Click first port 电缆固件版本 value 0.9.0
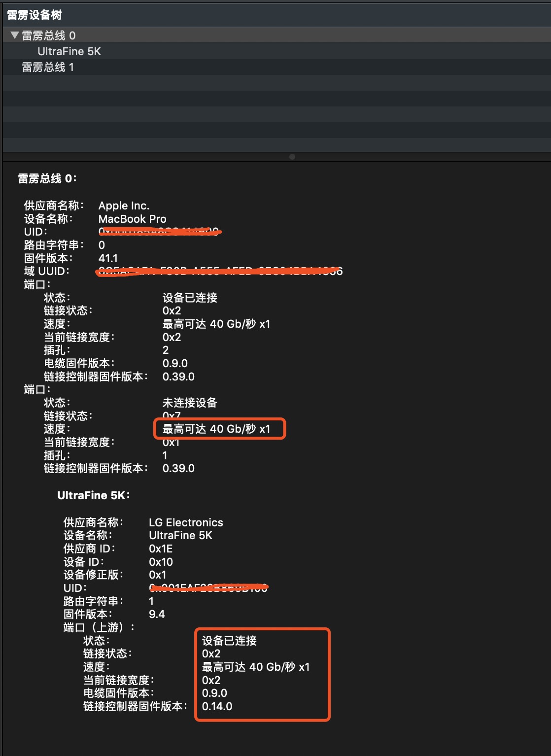 (175, 363)
